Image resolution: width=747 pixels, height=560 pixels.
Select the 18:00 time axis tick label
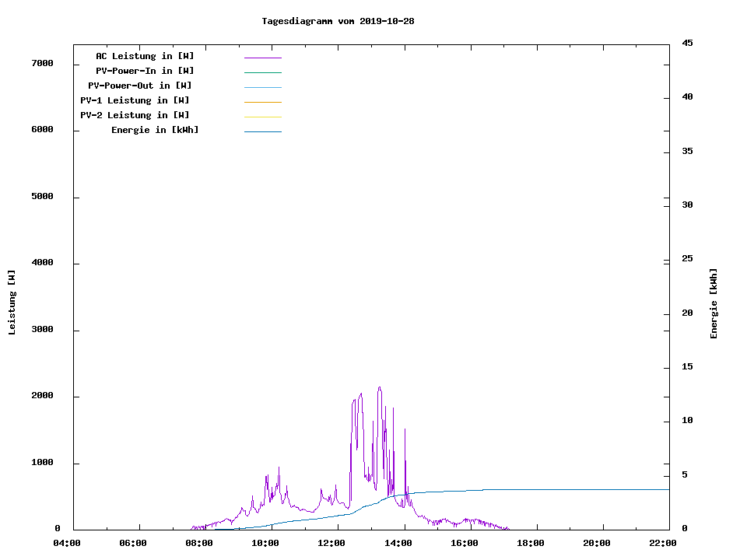(x=530, y=543)
